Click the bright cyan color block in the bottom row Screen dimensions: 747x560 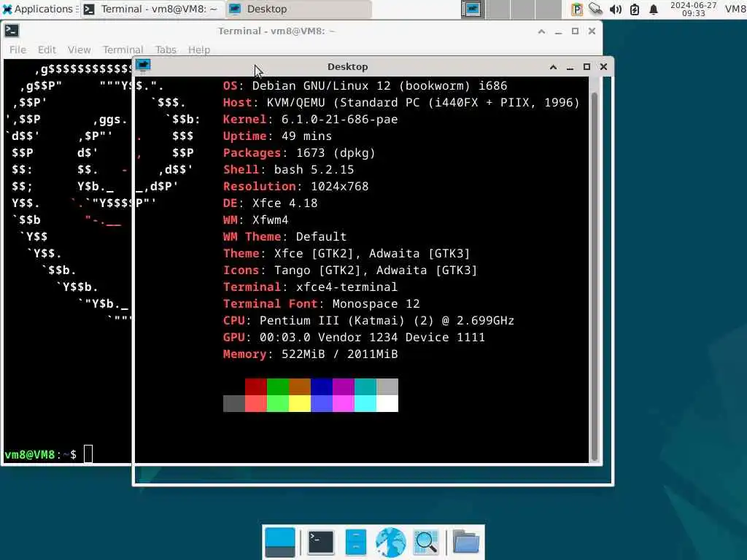tap(365, 403)
